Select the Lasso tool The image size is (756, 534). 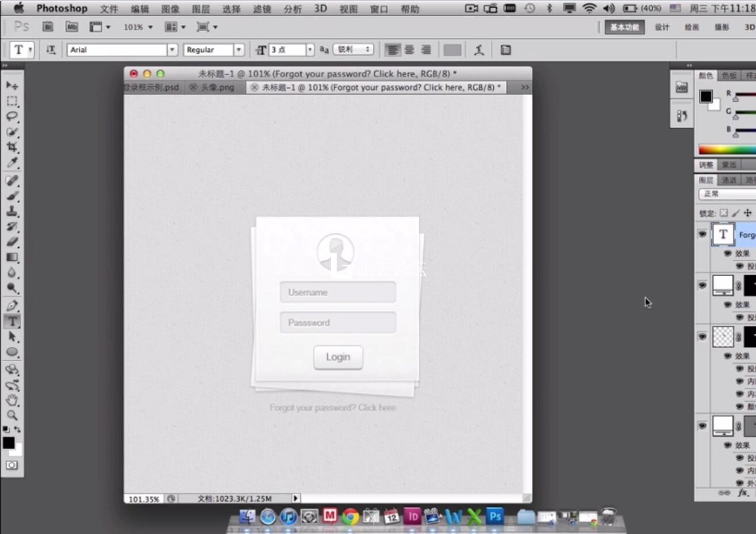(12, 116)
